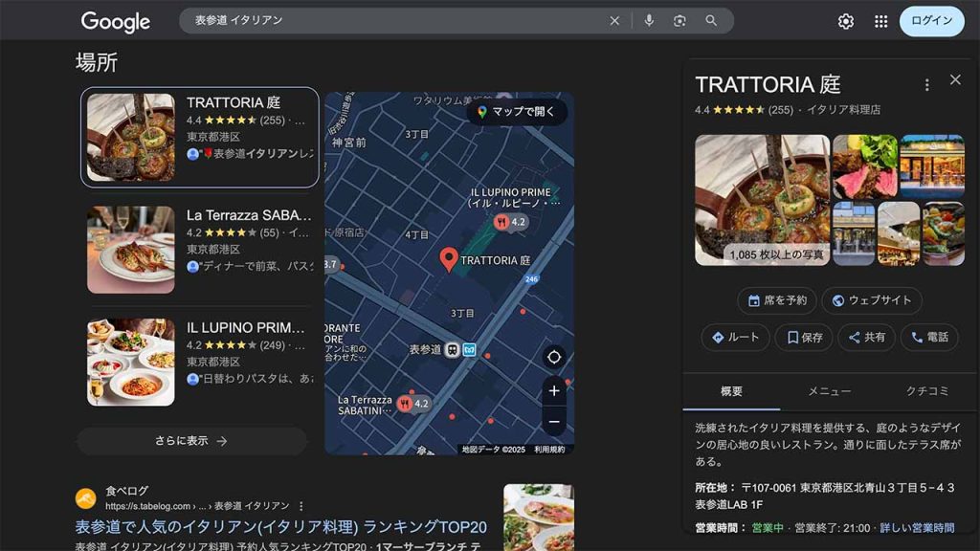
Task: Open 食べログ result options menu
Action: click(301, 506)
